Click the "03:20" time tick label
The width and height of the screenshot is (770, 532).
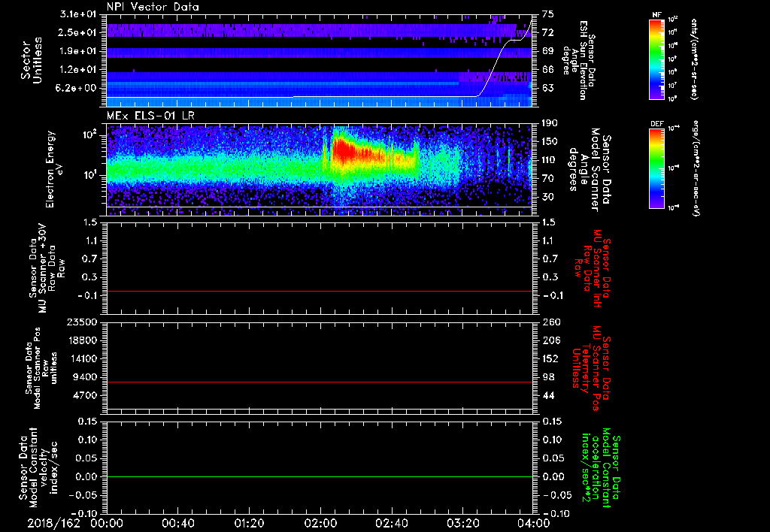point(462,524)
